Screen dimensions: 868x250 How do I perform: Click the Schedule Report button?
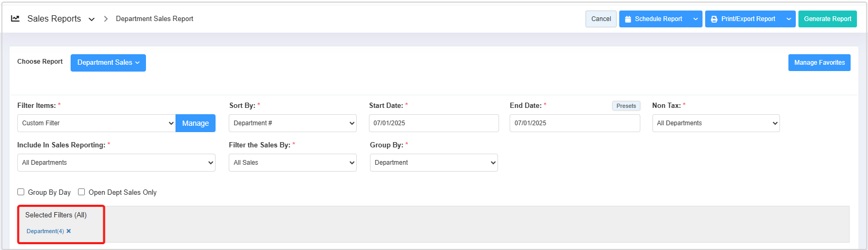pos(654,19)
